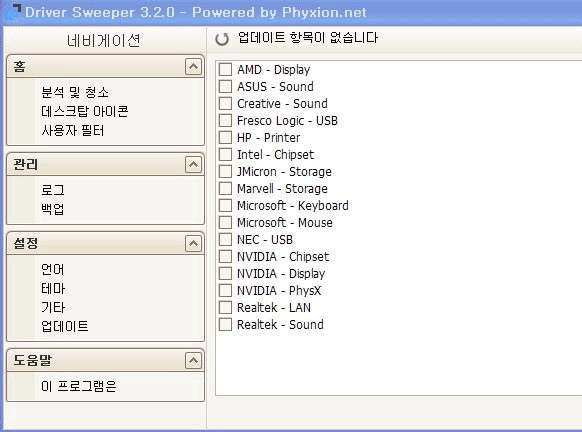Select NVIDIA - Chipset checkbox
582x432 pixels.
[225, 256]
